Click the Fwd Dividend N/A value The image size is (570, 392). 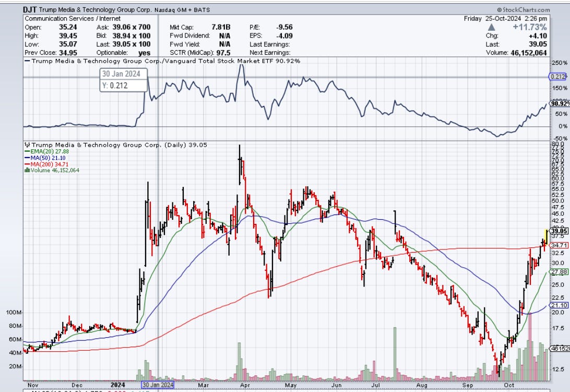(x=224, y=35)
